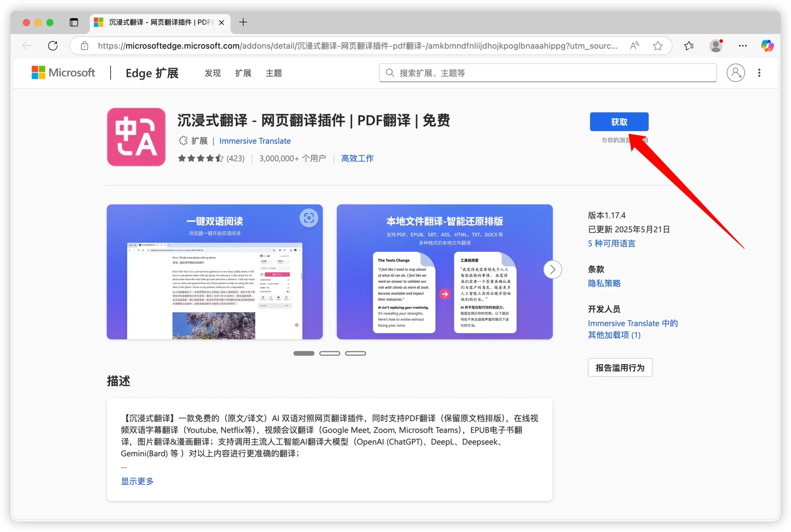This screenshot has width=791, height=532.
Task: Select the first carousel page indicator
Action: (x=304, y=353)
